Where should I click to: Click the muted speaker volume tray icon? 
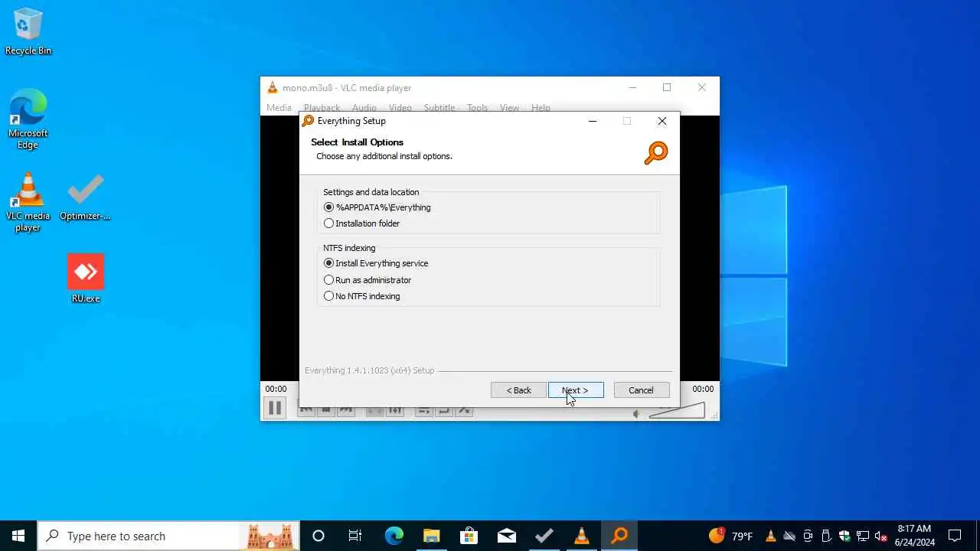[881, 536]
